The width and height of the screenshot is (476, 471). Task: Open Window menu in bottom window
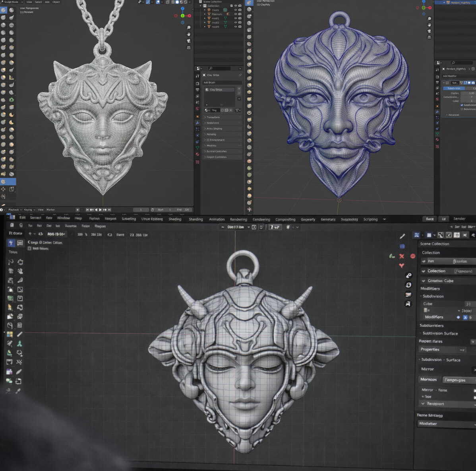pyautogui.click(x=63, y=218)
